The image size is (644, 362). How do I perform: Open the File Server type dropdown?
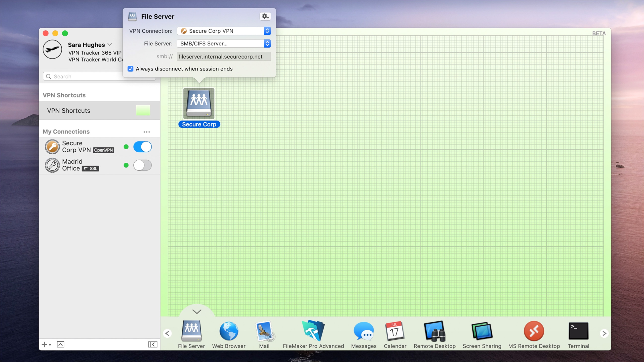point(224,43)
